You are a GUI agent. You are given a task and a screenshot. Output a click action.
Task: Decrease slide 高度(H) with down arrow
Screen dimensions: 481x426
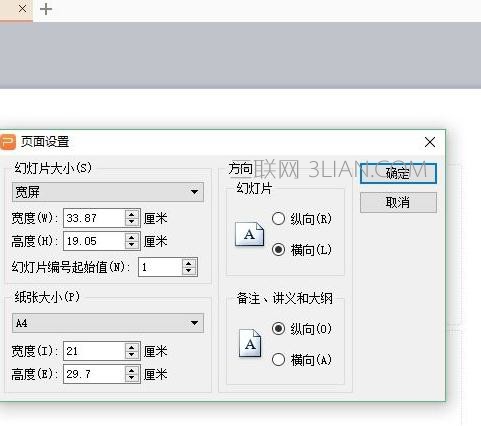coord(132,245)
